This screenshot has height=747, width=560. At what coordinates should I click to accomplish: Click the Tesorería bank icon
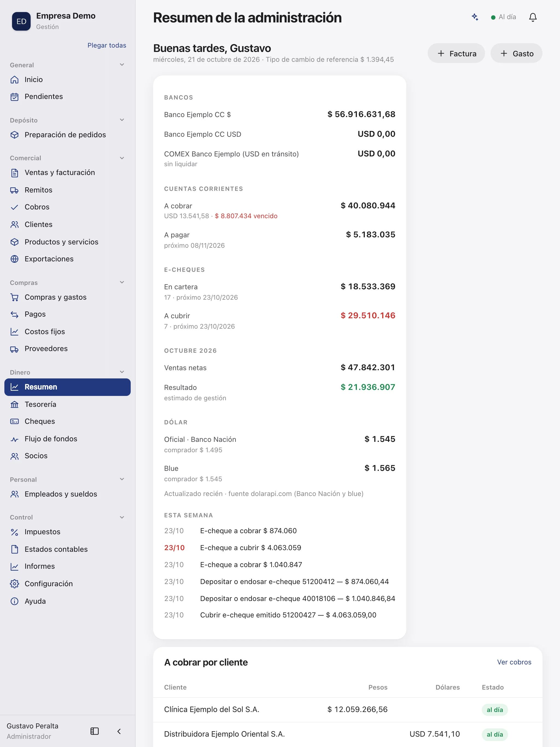[x=14, y=404]
